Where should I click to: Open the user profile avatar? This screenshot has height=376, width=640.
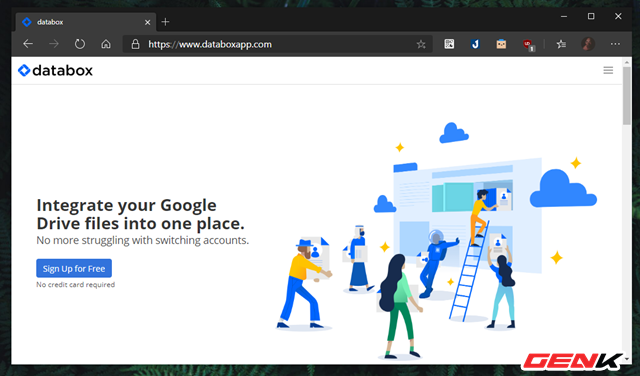[x=588, y=44]
